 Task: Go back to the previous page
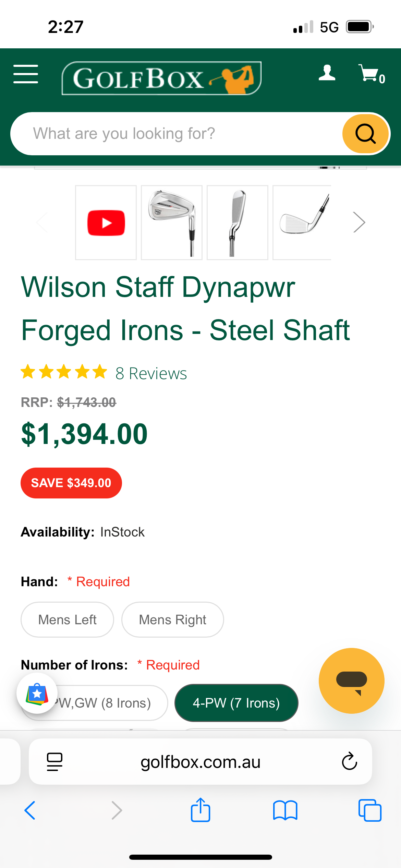click(x=30, y=810)
